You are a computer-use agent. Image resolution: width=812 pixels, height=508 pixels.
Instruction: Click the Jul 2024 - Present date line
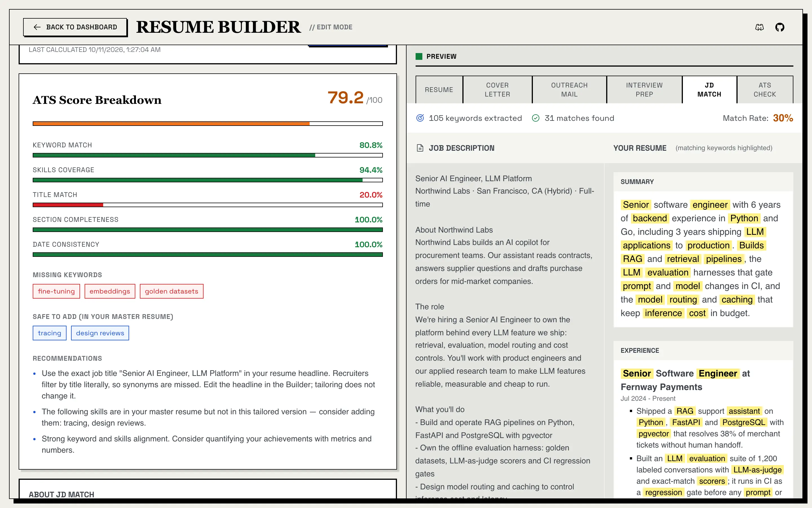pos(648,398)
